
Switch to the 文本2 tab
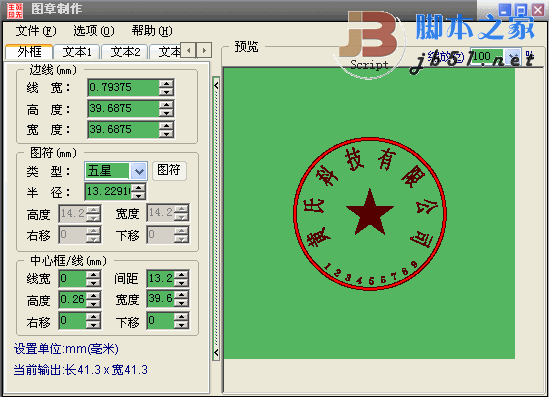tap(125, 52)
